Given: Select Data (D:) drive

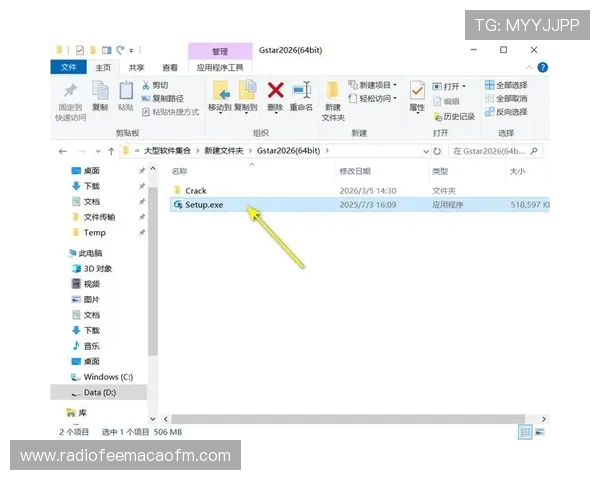Looking at the screenshot, I should pos(99,392).
